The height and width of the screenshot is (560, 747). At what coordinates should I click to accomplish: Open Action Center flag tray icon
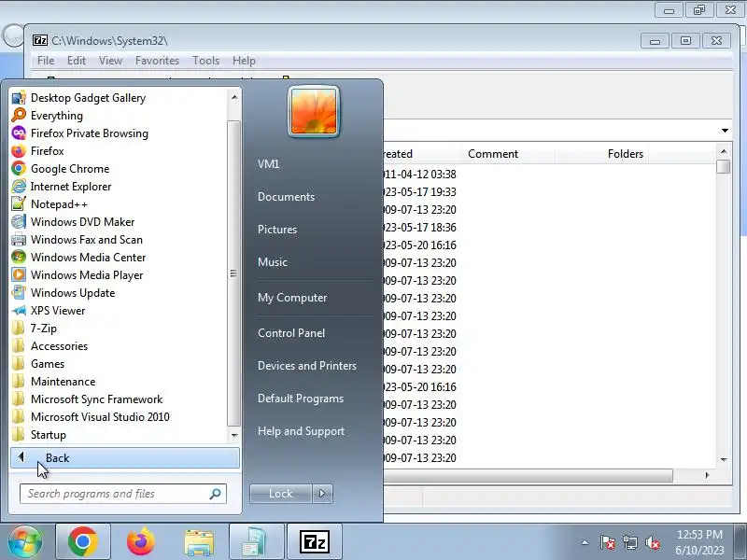(608, 542)
